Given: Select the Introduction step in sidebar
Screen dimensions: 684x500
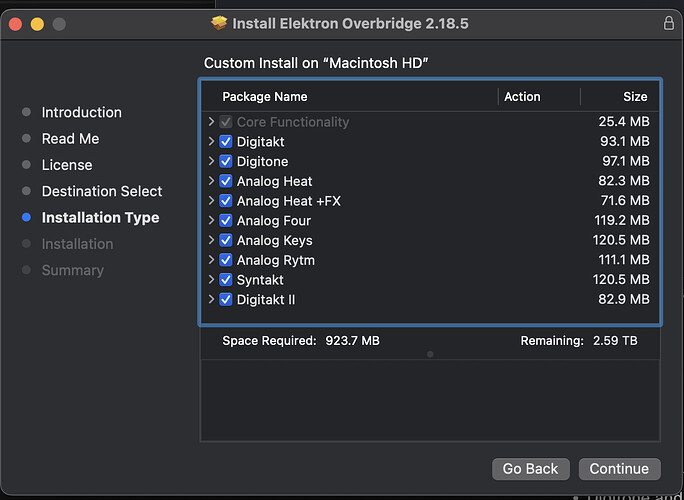Looking at the screenshot, I should coord(82,113).
